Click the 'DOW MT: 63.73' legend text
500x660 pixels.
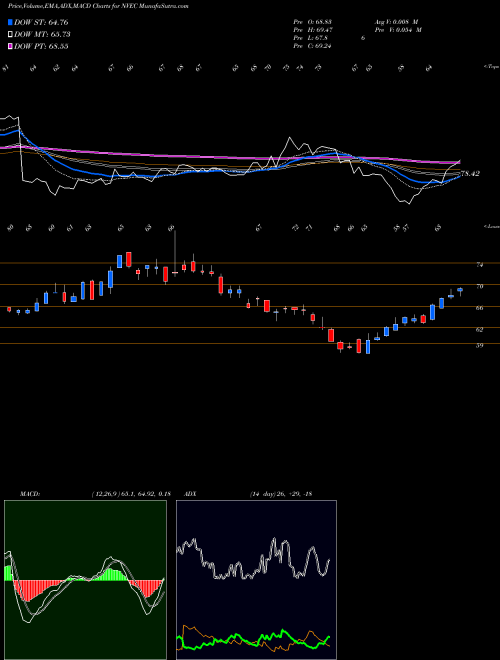pos(42,35)
